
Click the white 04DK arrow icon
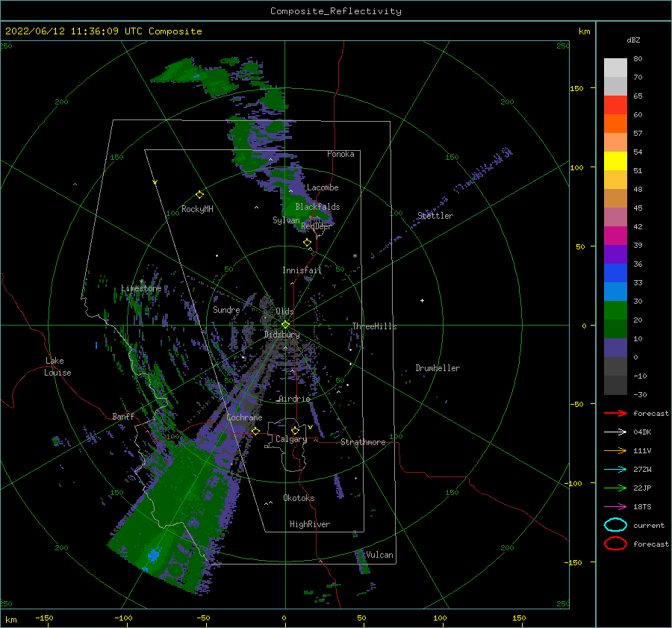click(x=615, y=432)
